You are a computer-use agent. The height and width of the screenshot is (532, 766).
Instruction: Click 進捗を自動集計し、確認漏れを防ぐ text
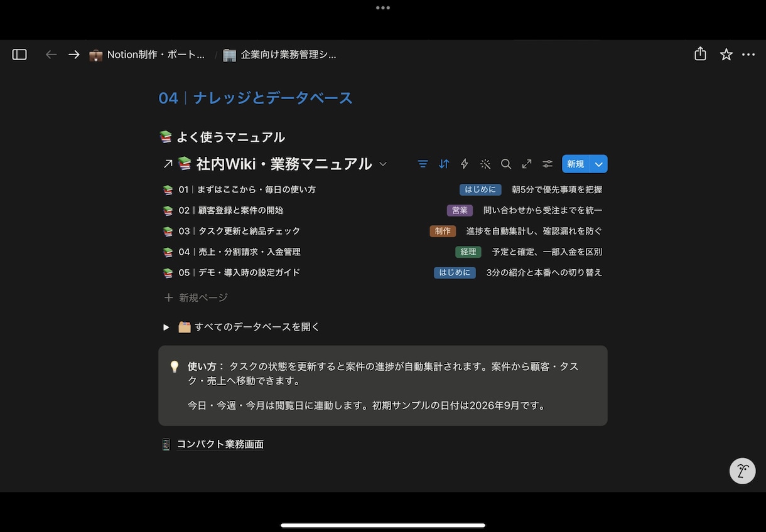coord(534,231)
